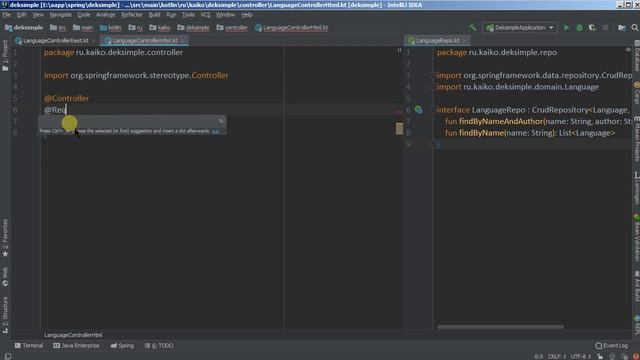
Task: Open Search Everywhere magnifier icon
Action: point(635,28)
